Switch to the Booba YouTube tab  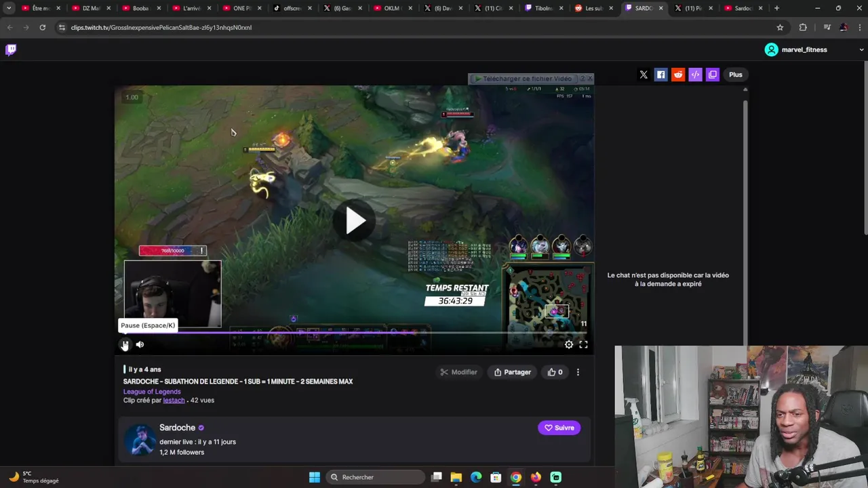click(x=140, y=8)
